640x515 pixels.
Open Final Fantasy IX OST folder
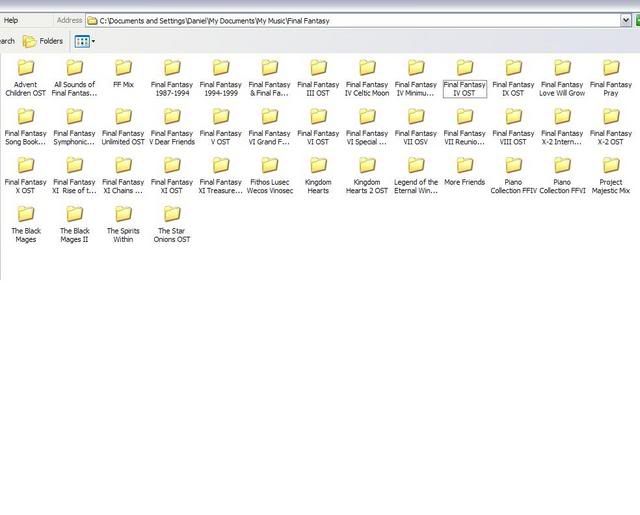click(x=513, y=78)
